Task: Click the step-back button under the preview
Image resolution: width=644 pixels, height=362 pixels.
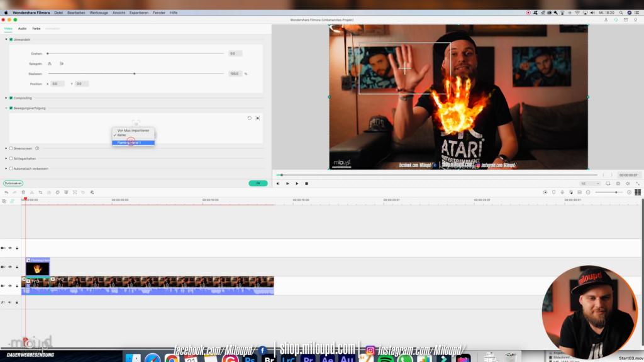Action: tap(278, 184)
